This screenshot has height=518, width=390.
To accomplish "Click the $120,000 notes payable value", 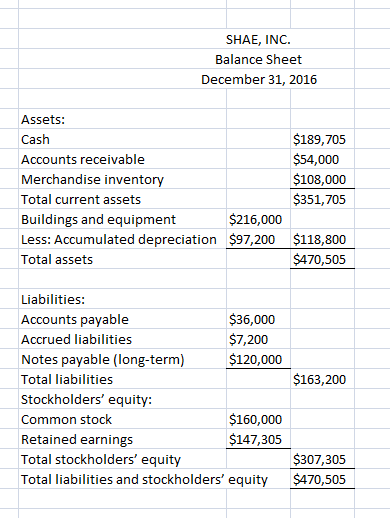I will click(x=255, y=359).
